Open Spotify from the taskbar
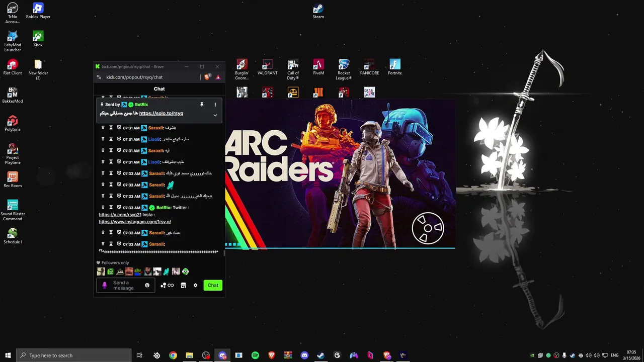The image size is (644, 362). coord(255,355)
